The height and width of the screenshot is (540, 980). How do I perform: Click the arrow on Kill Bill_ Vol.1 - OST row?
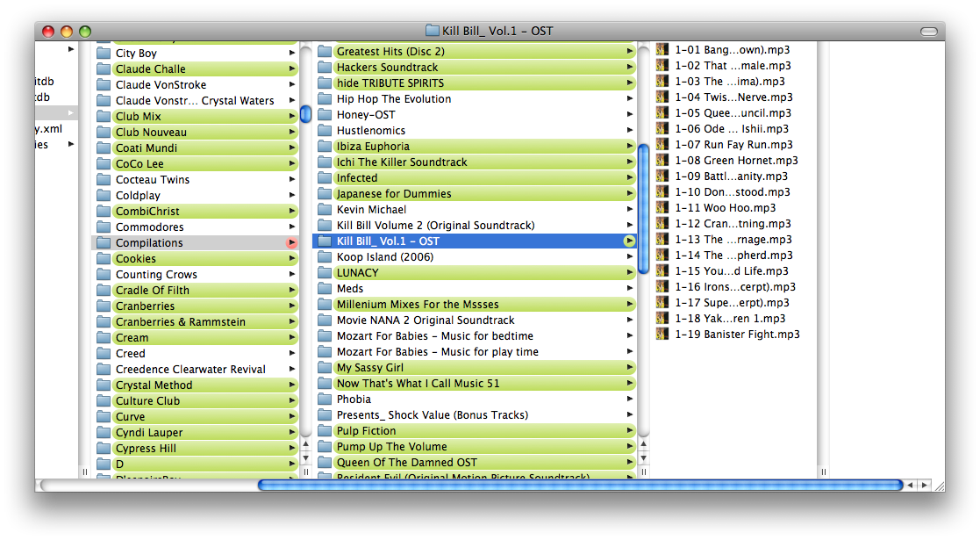629,241
